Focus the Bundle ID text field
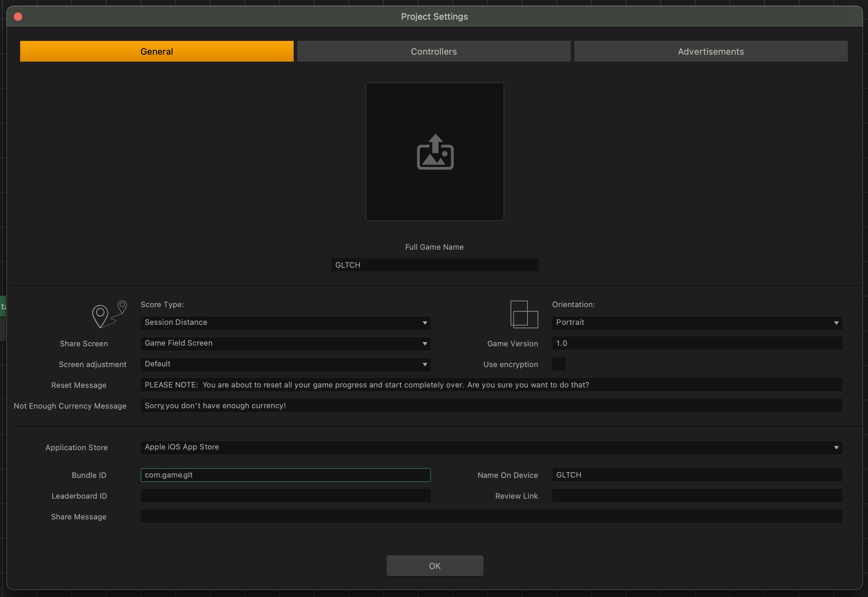Screen dimensions: 868x597 click(285, 475)
